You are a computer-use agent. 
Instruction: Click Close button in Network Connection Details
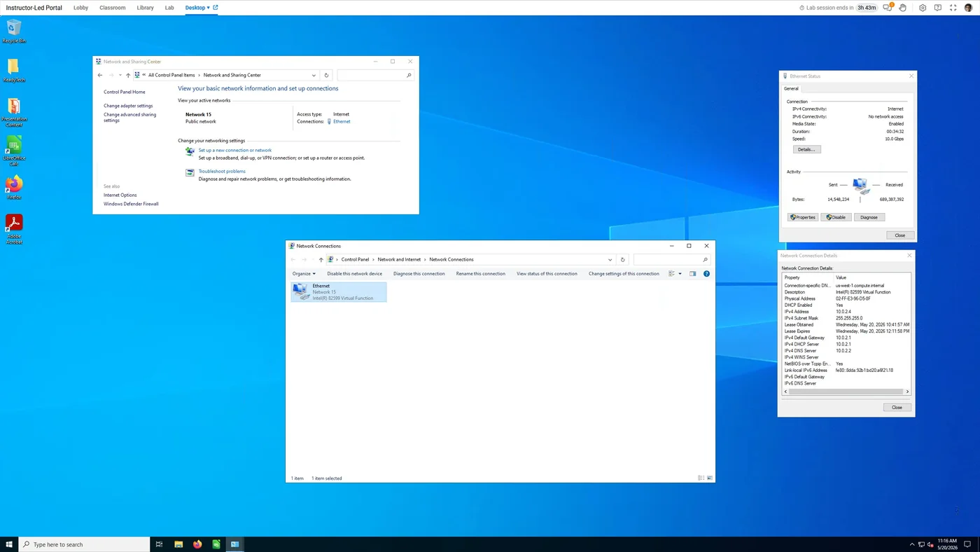click(897, 407)
